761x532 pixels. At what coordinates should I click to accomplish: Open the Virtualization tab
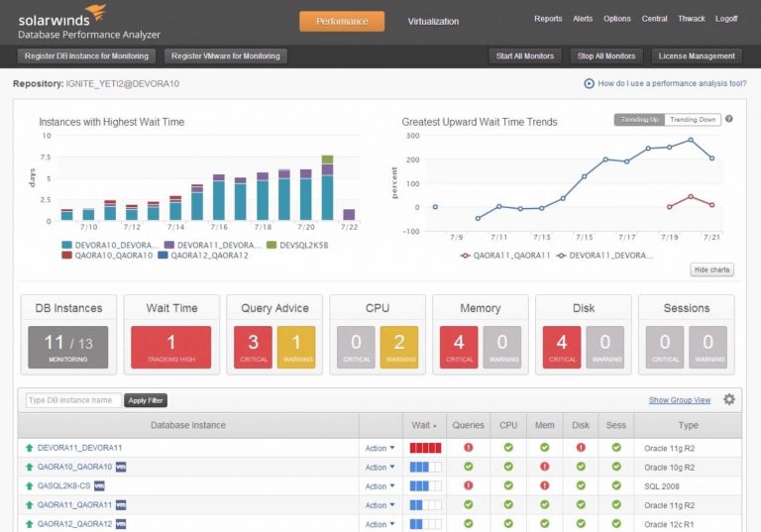(433, 22)
